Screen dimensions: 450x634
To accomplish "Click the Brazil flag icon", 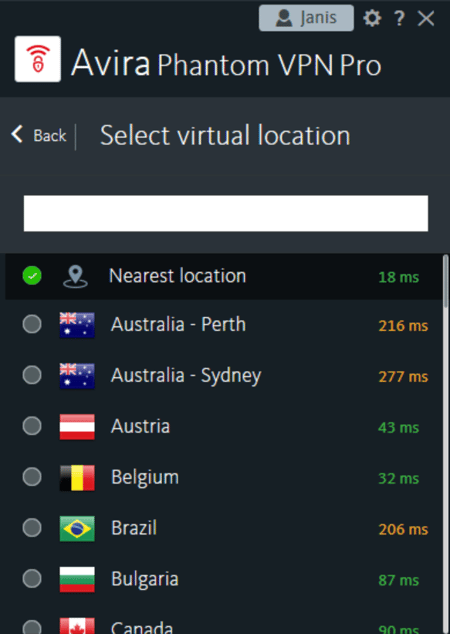I will (x=77, y=528).
